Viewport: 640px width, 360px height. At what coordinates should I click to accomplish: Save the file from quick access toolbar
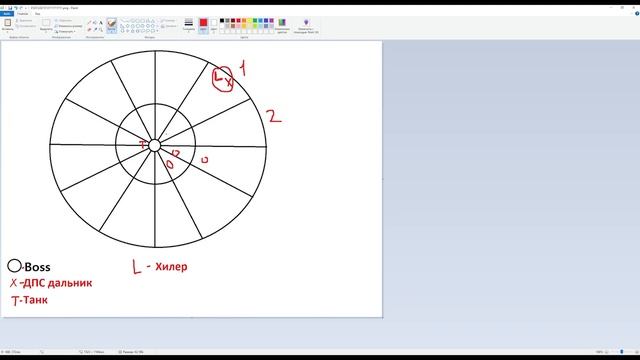(10, 8)
